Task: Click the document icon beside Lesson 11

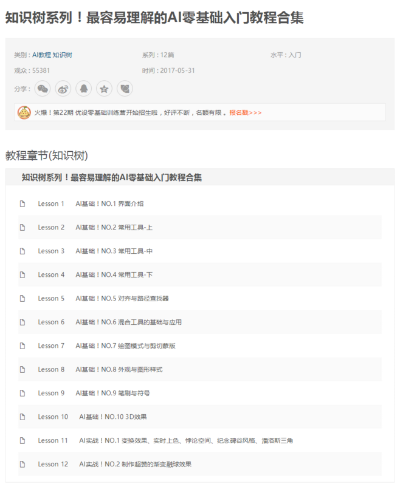Action: click(x=22, y=440)
